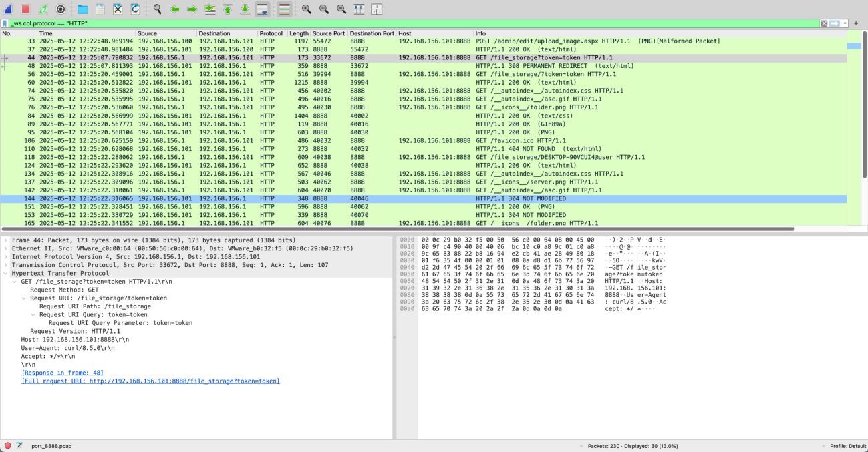
Task: Open the recent display filters dropdown
Action: (845, 23)
